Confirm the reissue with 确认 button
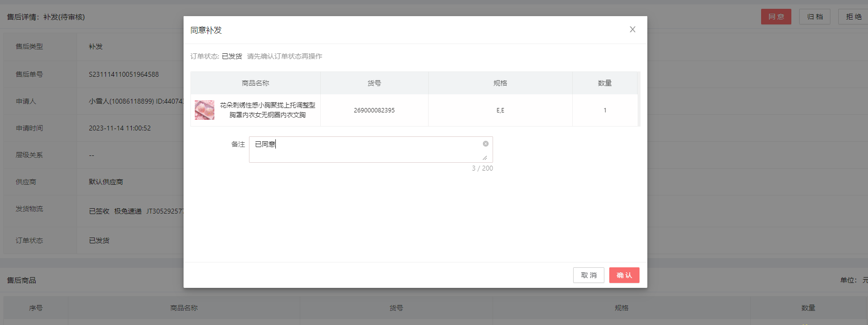The height and width of the screenshot is (325, 868). point(624,275)
